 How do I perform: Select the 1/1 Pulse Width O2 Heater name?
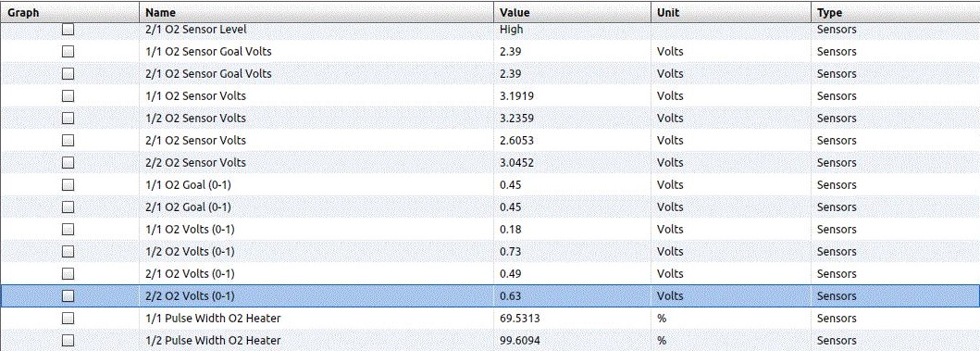213,318
